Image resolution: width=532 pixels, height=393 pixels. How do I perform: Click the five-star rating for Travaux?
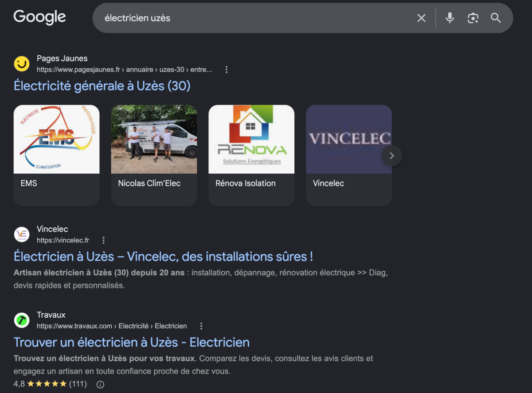[x=47, y=384]
